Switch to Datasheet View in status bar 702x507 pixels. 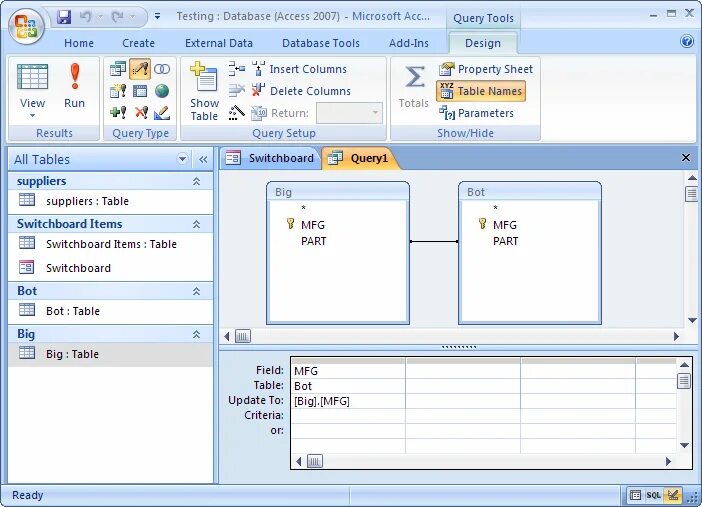[x=635, y=495]
